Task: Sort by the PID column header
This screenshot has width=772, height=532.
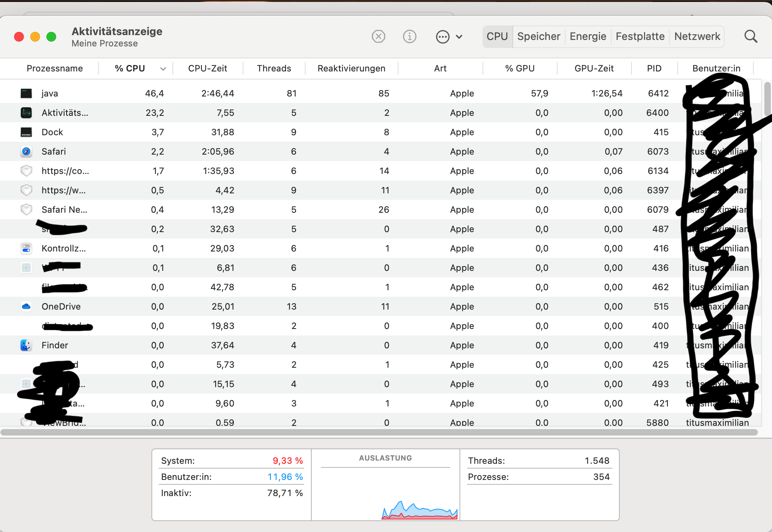Action: click(x=654, y=69)
